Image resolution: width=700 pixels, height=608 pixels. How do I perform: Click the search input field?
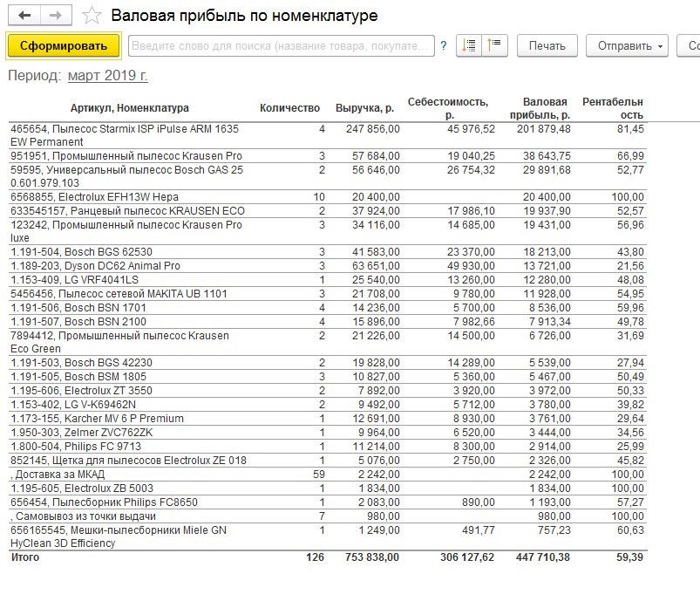tap(281, 45)
